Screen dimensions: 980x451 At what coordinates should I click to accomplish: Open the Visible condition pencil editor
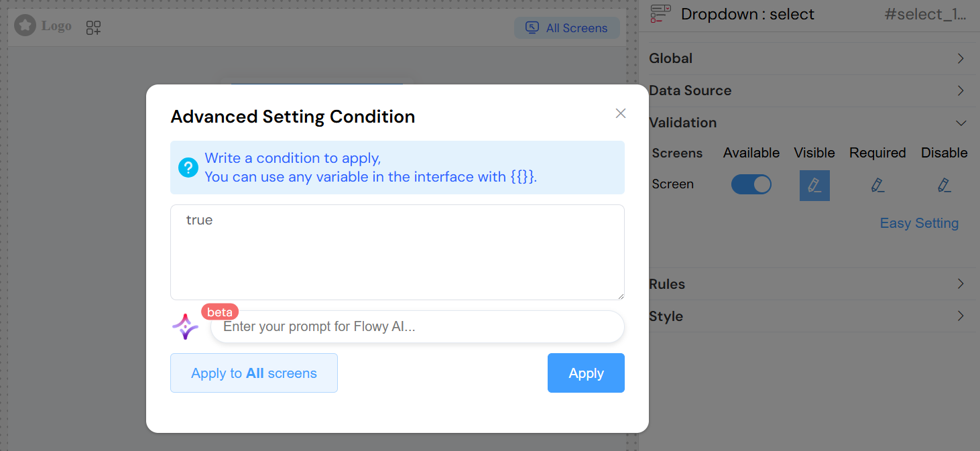(x=814, y=184)
